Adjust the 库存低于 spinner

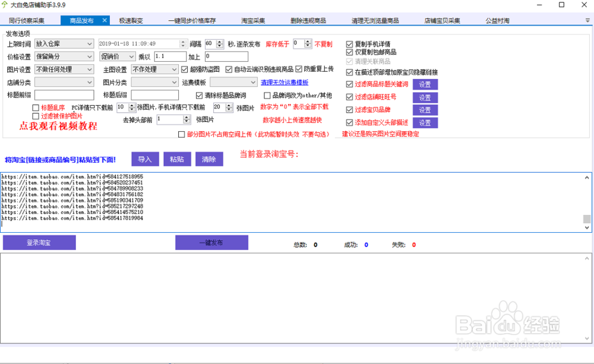pos(308,44)
